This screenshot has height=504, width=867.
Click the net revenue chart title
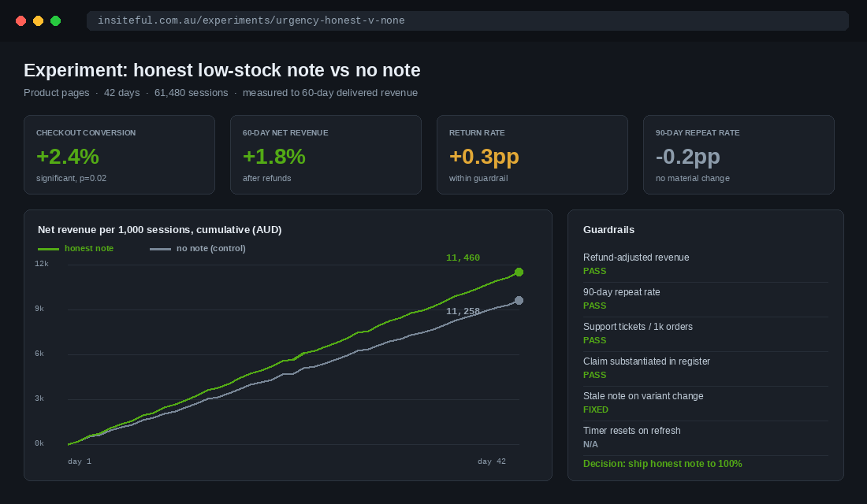[x=160, y=229]
